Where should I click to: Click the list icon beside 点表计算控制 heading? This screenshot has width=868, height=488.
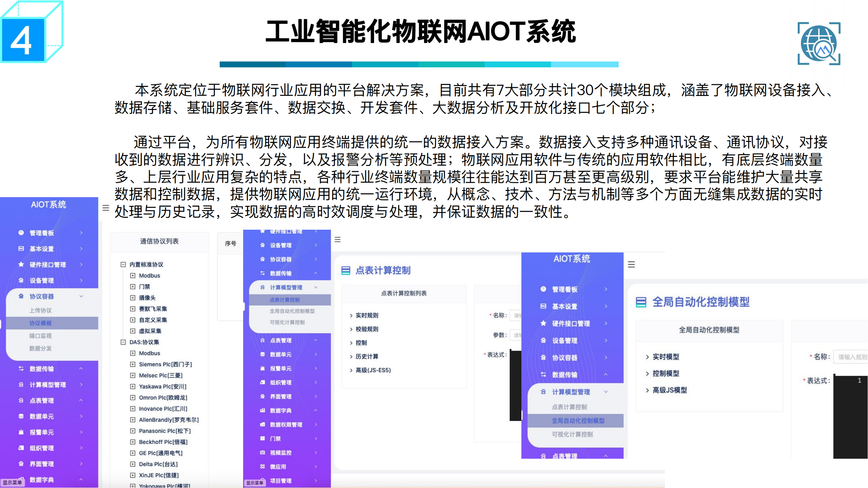point(346,270)
